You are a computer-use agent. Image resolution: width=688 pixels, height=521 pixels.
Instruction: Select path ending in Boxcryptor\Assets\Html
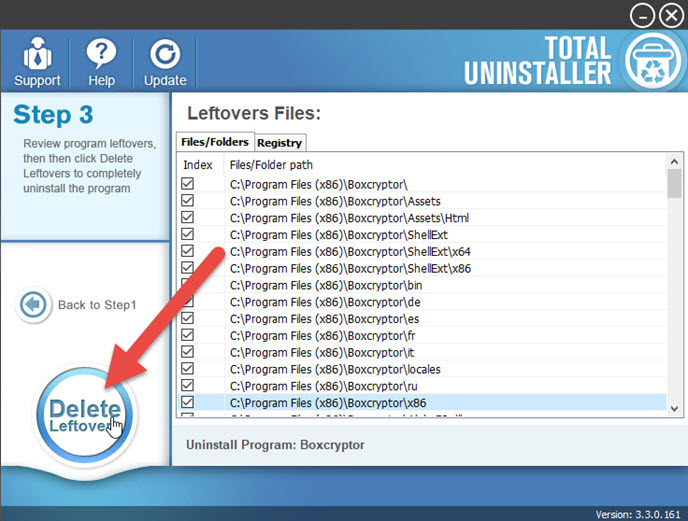tap(349, 218)
